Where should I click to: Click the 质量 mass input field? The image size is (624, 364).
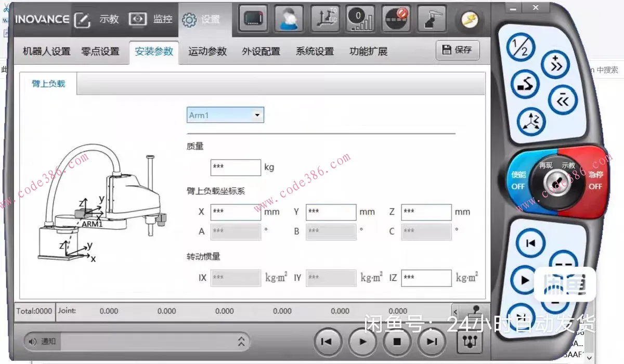tap(236, 167)
